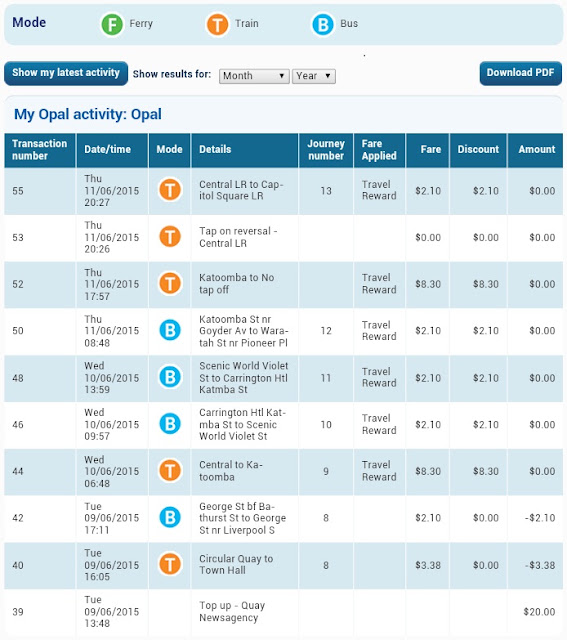Click Train icon in transaction 52 row
Screen dimensions: 567x640
coord(170,284)
